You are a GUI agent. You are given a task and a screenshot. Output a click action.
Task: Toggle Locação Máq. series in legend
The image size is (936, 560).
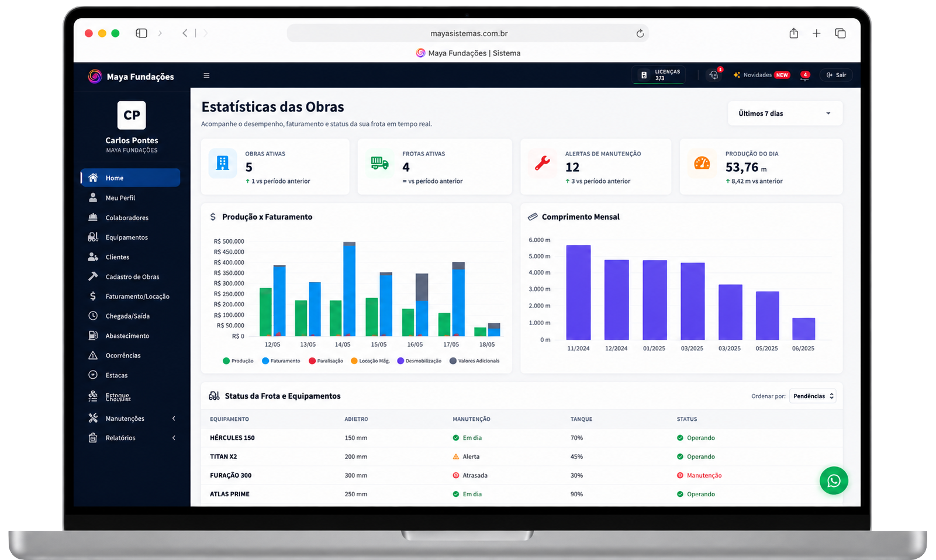[x=370, y=361]
